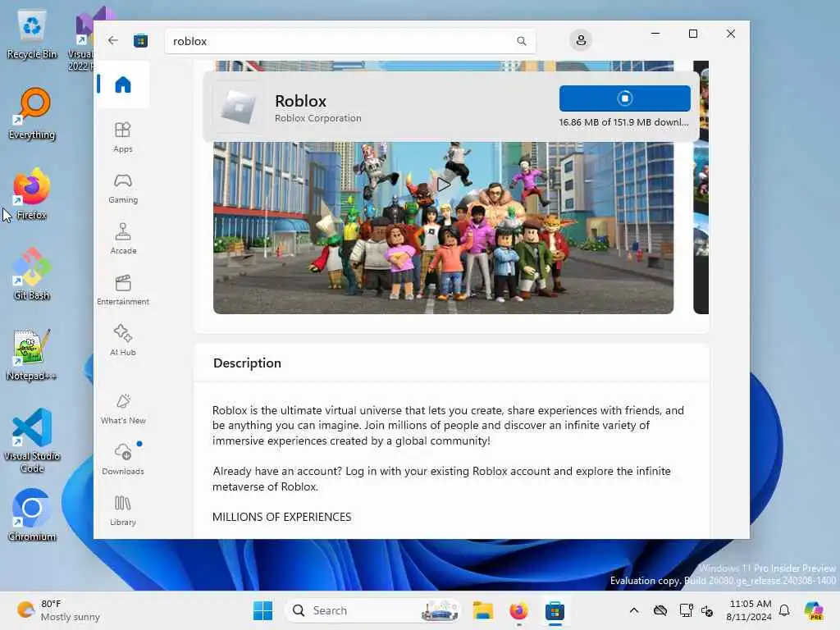Click the Roblox Corporation publisher link
The height and width of the screenshot is (630, 840).
coord(317,118)
